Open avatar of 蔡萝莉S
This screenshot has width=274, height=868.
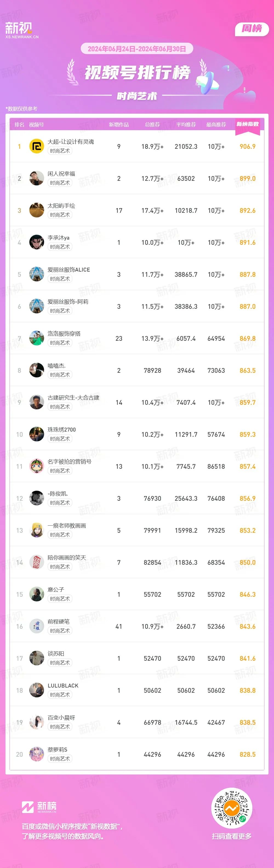(x=36, y=755)
